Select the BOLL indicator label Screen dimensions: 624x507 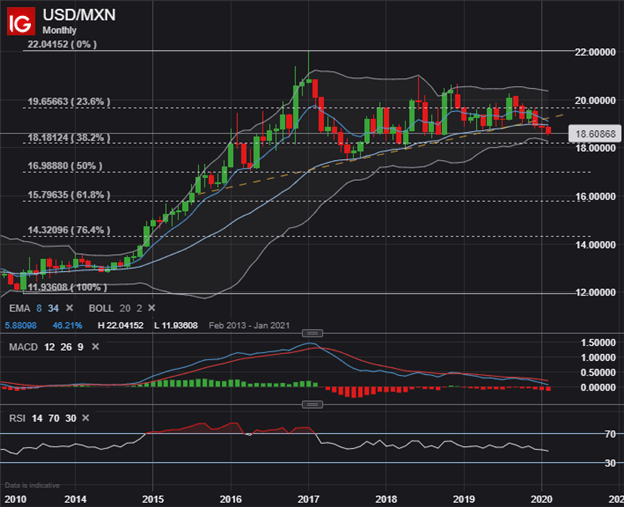tap(101, 308)
